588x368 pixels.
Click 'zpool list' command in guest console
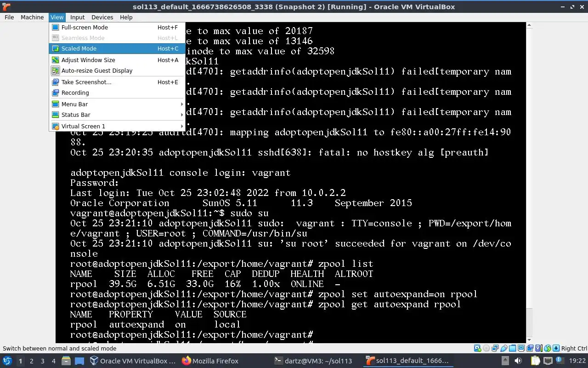click(346, 264)
